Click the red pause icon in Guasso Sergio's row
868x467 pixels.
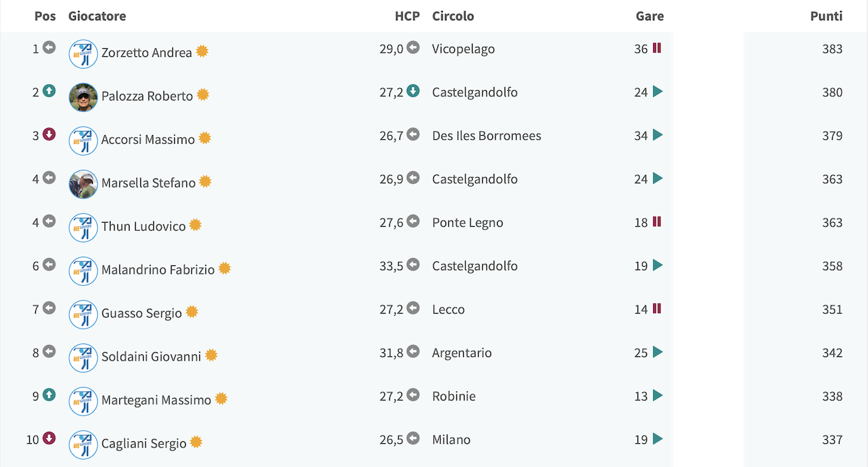(656, 309)
